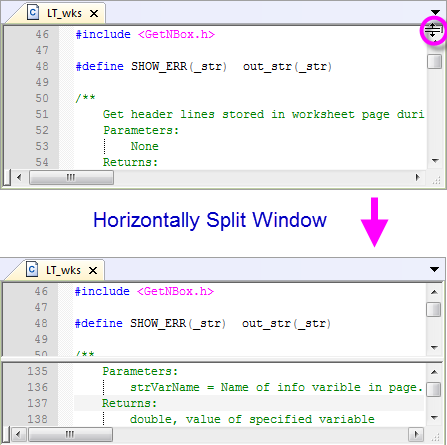Click the scroll-left arrow in the bottom window

coord(18,434)
